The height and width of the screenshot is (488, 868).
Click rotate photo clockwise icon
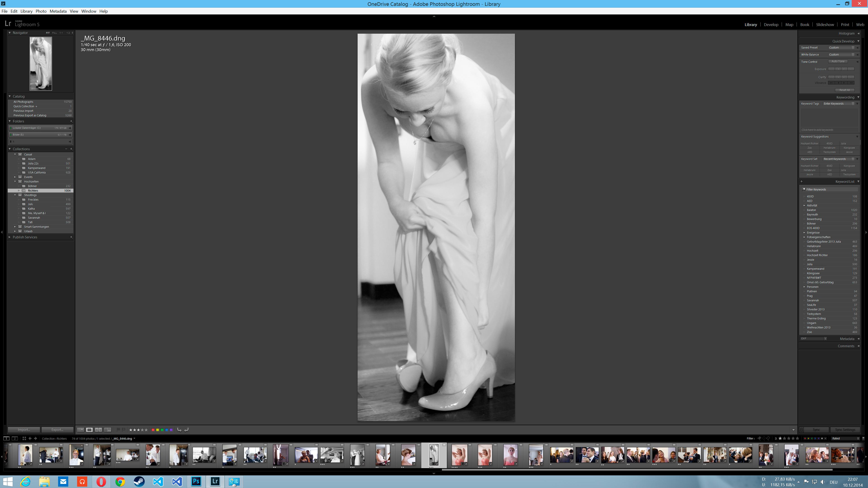186,430
